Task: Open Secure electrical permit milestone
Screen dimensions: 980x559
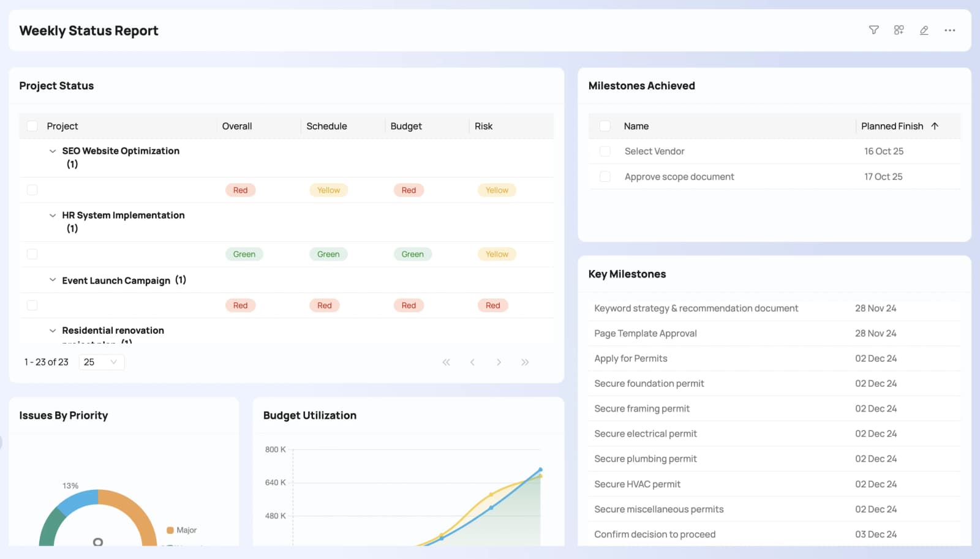Action: point(646,434)
